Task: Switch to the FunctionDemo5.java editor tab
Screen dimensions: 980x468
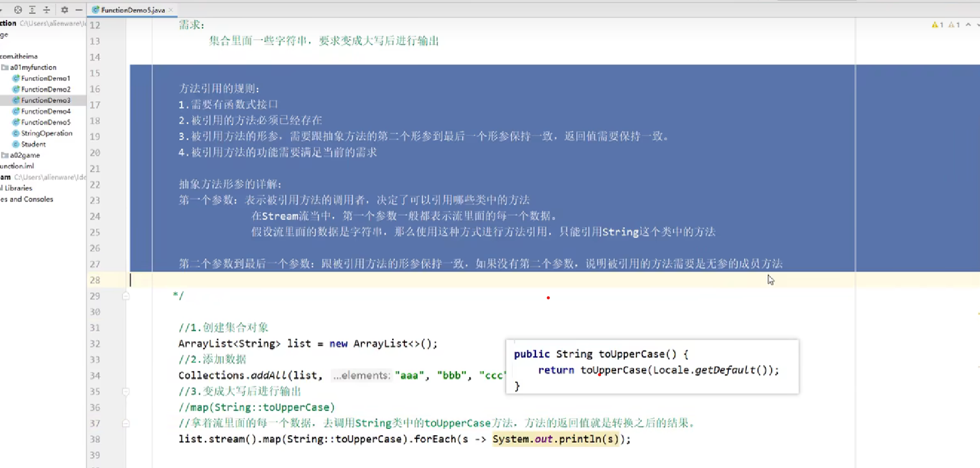Action: click(x=133, y=10)
